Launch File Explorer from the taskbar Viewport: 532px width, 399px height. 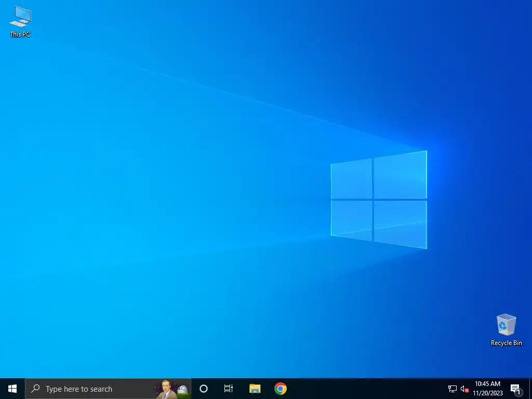pyautogui.click(x=255, y=389)
